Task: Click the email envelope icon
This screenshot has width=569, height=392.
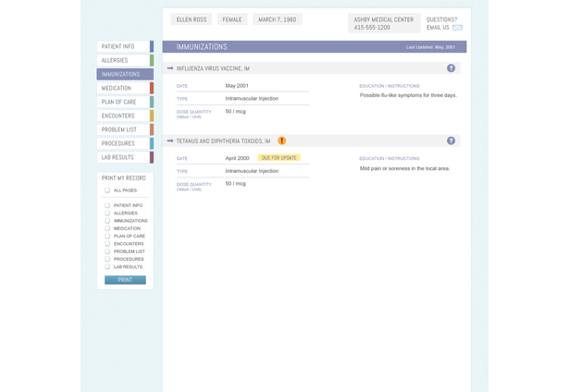Action: [457, 28]
